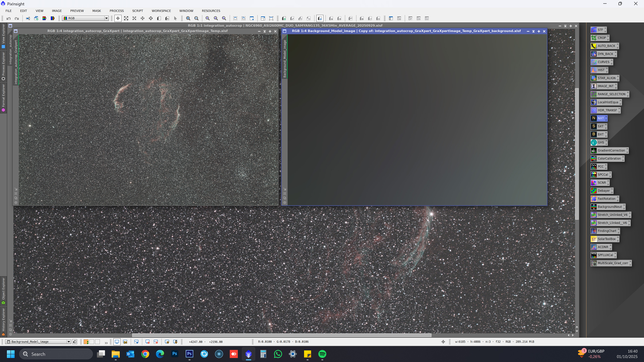Open the PROCESS menu

[x=117, y=11]
